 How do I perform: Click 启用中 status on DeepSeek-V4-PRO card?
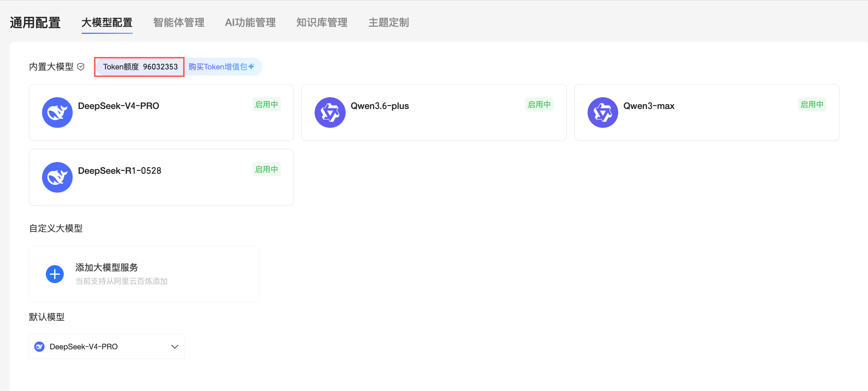[267, 105]
